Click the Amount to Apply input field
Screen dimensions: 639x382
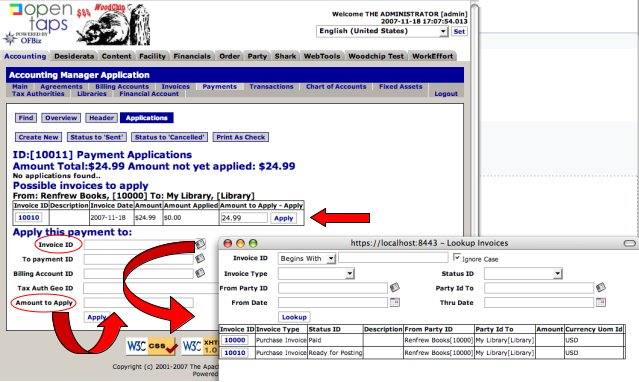coord(139,303)
